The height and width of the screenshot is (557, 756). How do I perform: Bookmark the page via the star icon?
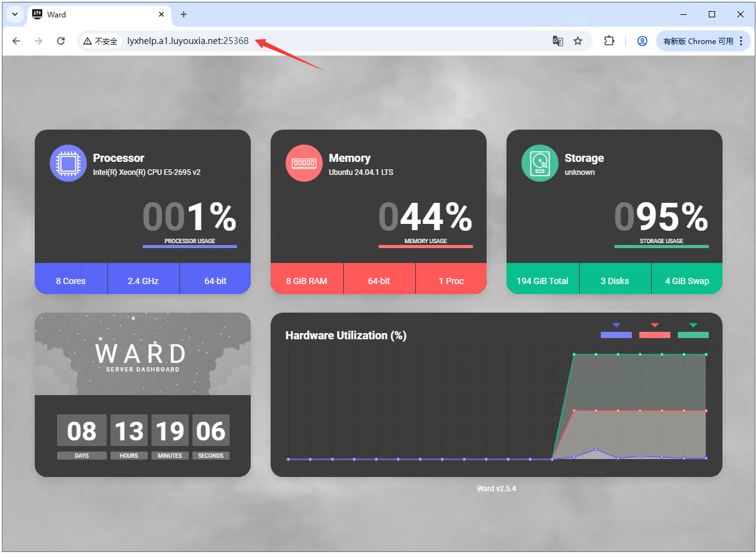click(x=578, y=41)
